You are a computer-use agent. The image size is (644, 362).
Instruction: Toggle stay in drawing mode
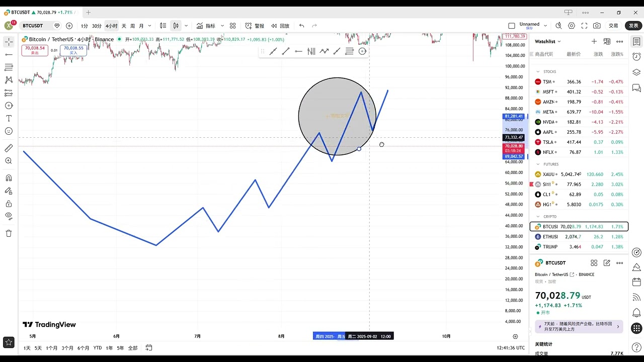[x=9, y=191]
